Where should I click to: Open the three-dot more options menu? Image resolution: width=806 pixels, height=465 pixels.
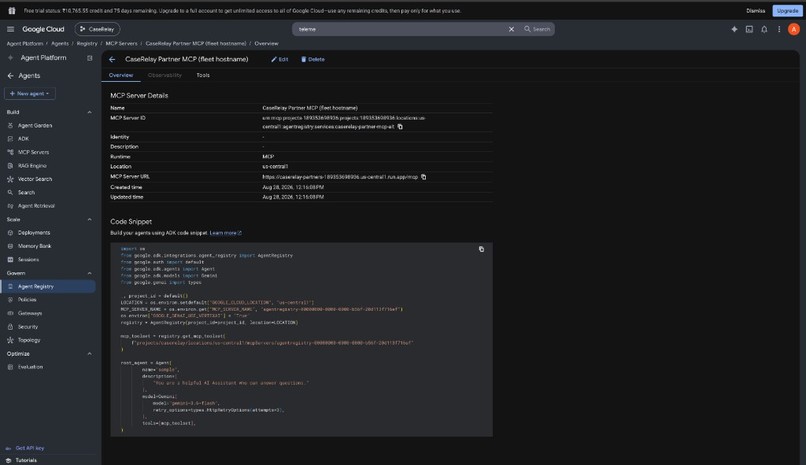click(779, 29)
